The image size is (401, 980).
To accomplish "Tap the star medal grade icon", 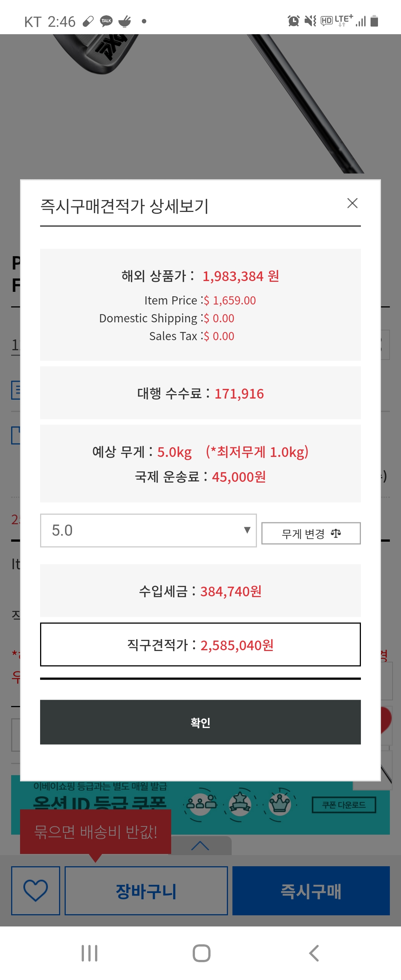I will click(240, 804).
